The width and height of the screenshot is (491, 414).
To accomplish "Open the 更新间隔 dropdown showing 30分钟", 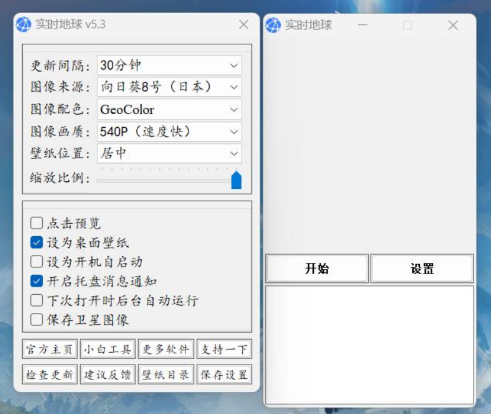I will point(169,65).
